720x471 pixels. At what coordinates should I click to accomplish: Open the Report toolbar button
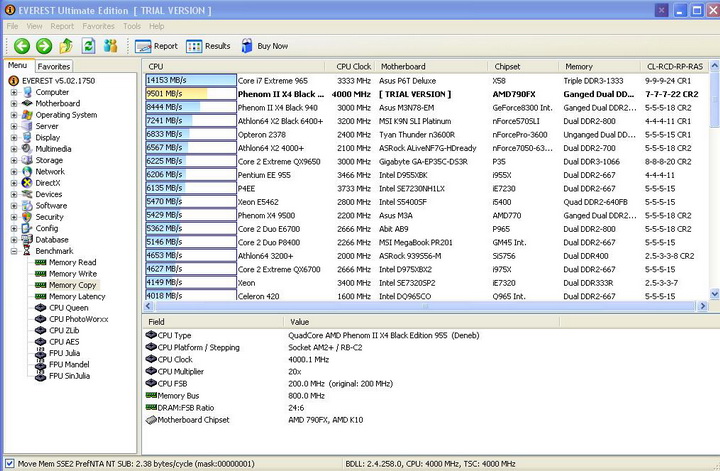[x=156, y=46]
